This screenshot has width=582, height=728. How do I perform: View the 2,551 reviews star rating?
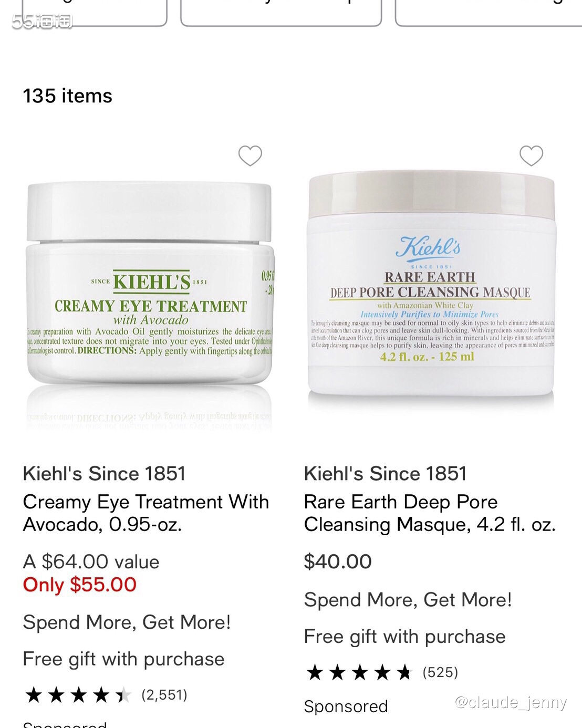click(x=105, y=695)
